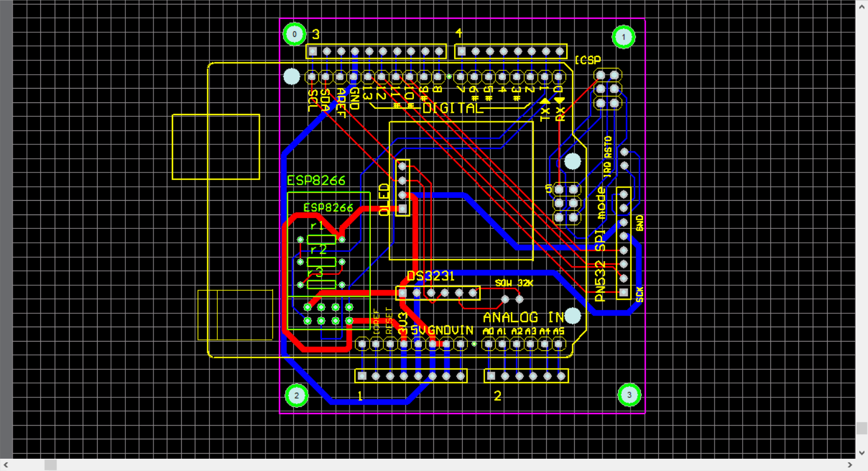The image size is (868, 471).
Task: Click header number 3 label
Action: (316, 35)
